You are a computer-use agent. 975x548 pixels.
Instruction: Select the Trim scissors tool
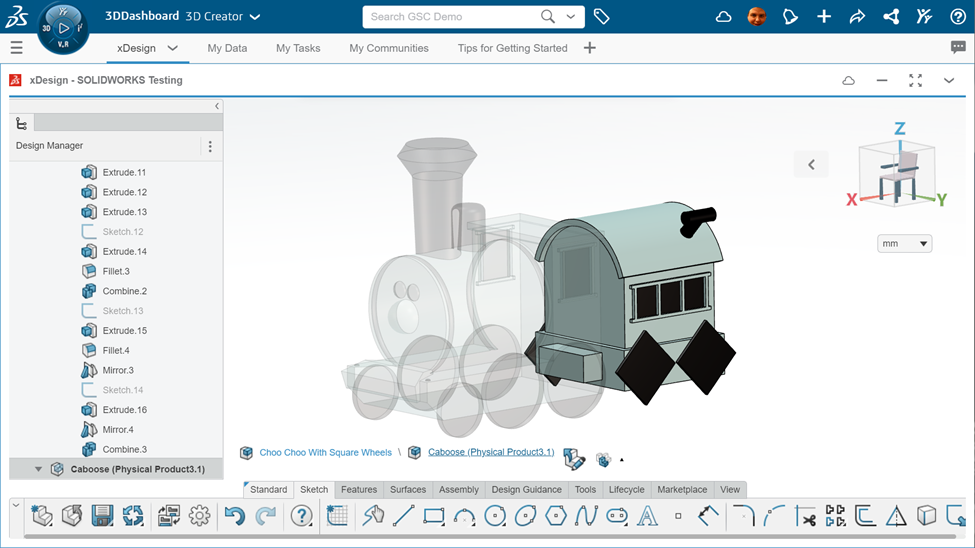pyautogui.click(x=805, y=516)
